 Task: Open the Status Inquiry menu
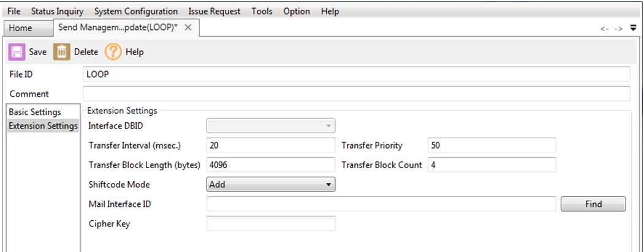click(58, 11)
